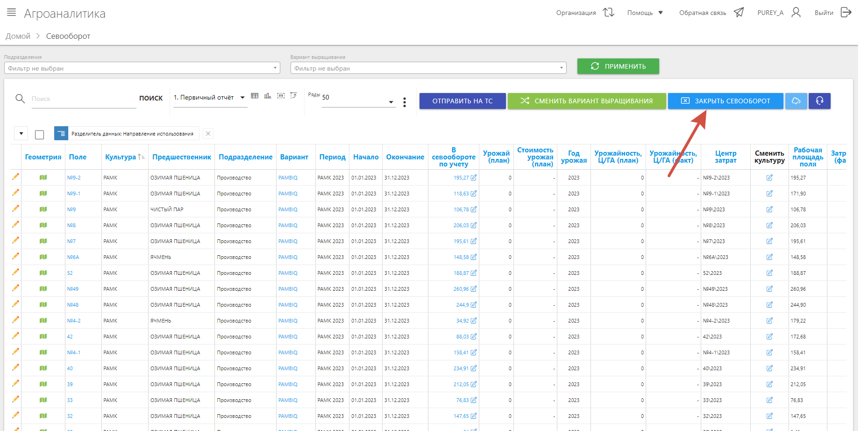Screen dimensions: 868x431
Task: Click into the Поиск search field
Action: [83, 99]
